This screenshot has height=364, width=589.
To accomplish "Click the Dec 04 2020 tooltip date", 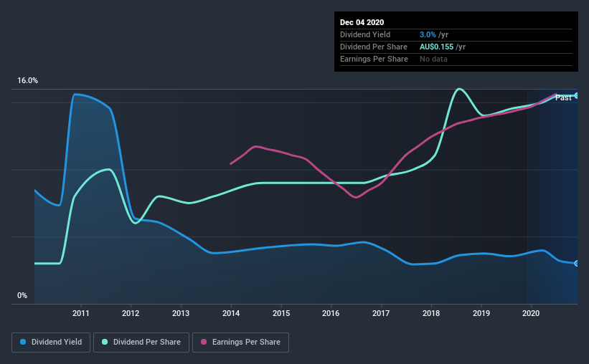I will click(362, 22).
